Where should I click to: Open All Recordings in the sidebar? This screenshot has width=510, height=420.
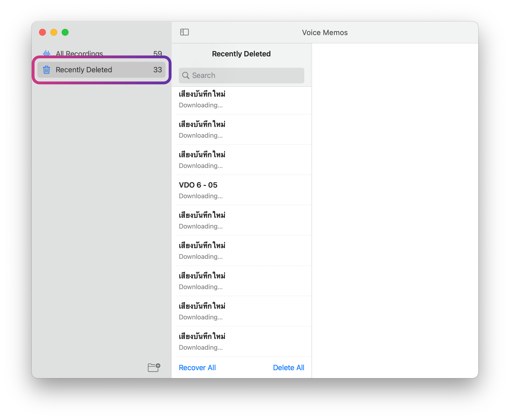pos(79,53)
